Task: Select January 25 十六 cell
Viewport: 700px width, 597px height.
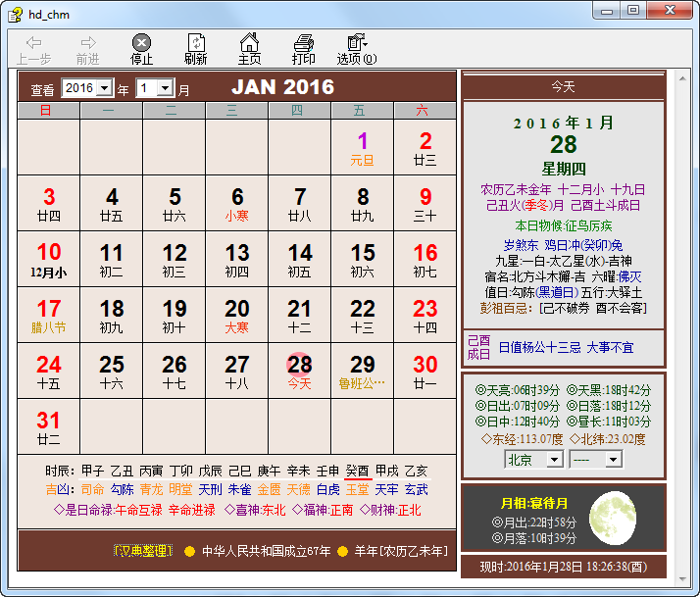Action: click(111, 372)
